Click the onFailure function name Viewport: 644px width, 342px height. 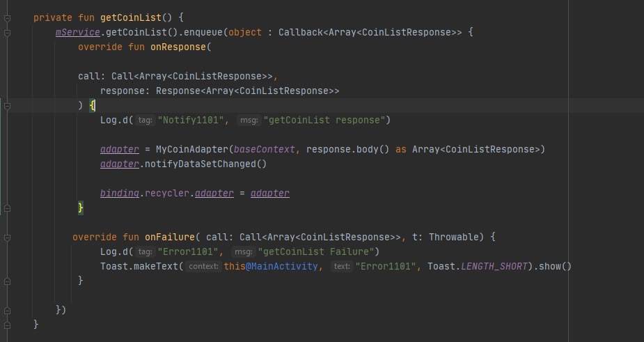pos(170,238)
